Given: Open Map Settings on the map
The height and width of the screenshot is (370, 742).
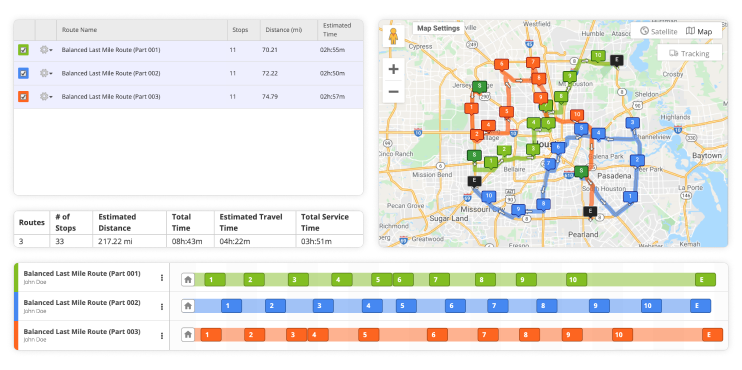Looking at the screenshot, I should [x=438, y=28].
